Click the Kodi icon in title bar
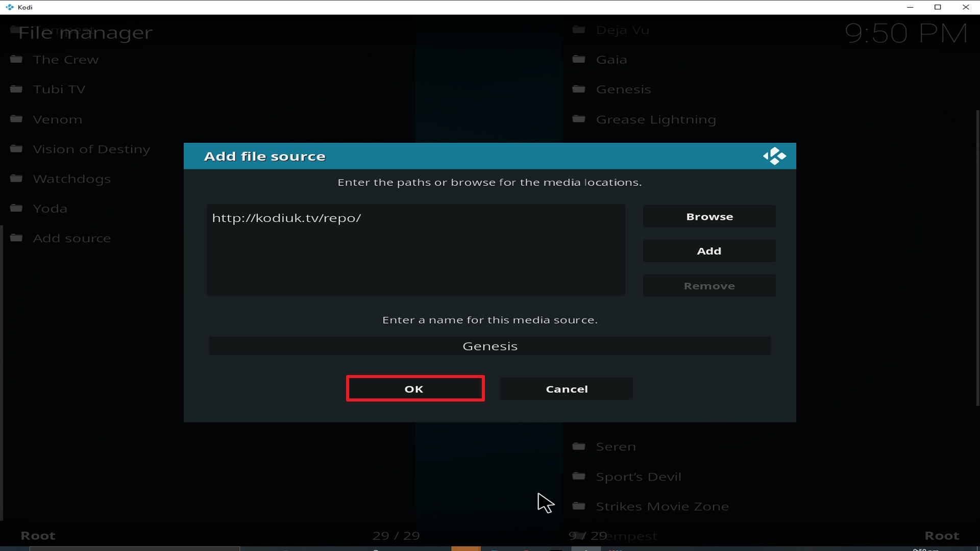Viewport: 980px width, 551px height. (10, 7)
